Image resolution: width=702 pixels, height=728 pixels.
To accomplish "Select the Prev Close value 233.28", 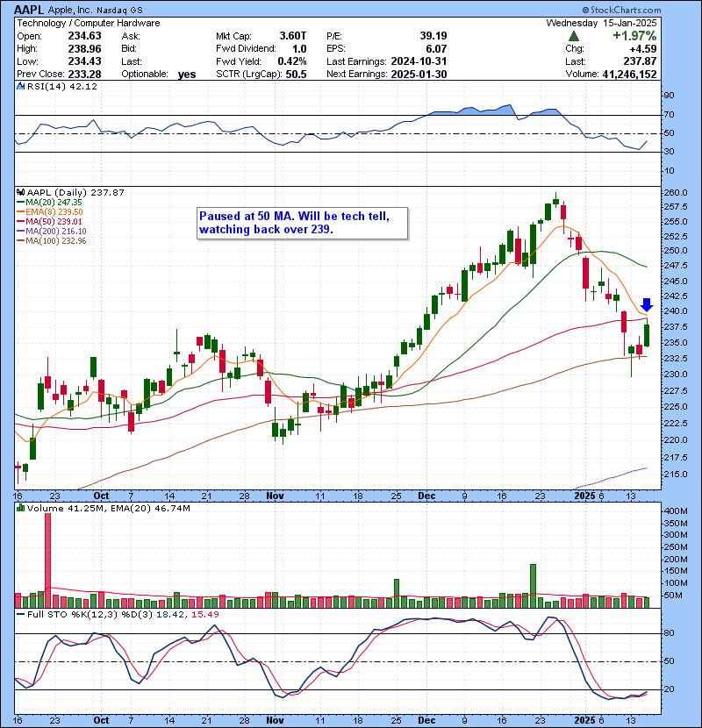I will click(x=84, y=75).
